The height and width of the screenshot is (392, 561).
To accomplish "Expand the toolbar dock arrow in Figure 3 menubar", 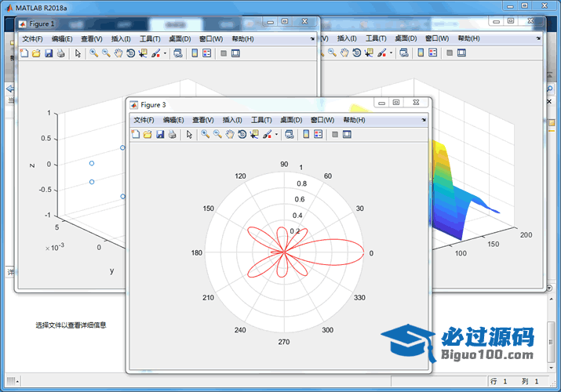I will pyautogui.click(x=424, y=120).
